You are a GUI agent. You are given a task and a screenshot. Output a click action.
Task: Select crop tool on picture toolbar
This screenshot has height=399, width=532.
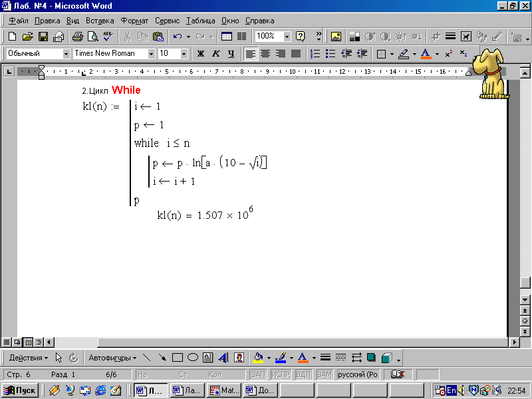click(436, 37)
